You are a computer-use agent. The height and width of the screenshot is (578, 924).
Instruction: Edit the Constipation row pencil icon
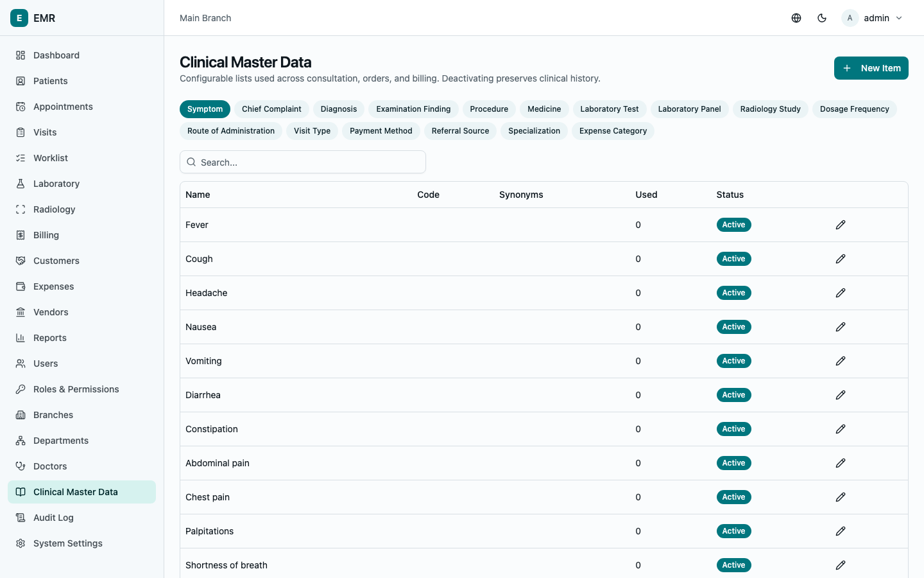[x=841, y=429]
